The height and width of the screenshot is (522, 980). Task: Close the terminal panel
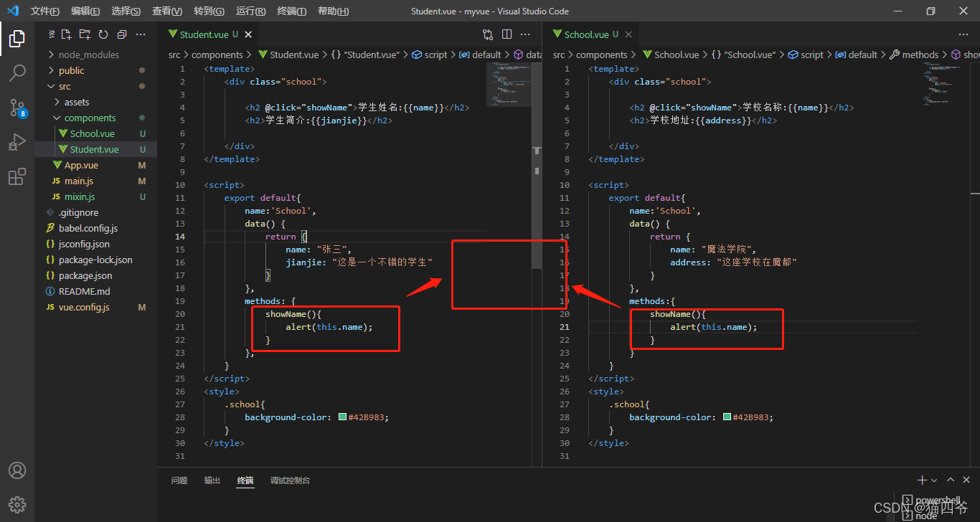(967, 480)
